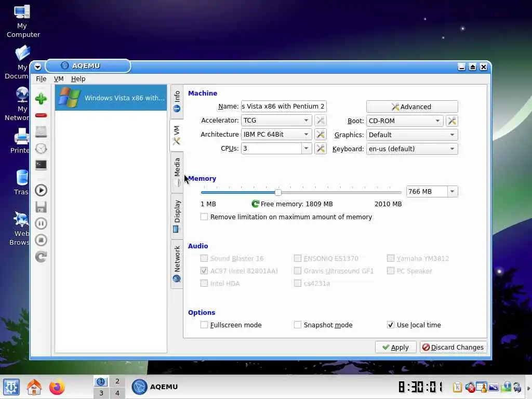532x399 pixels.
Task: Open the Help menu
Action: [78, 79]
